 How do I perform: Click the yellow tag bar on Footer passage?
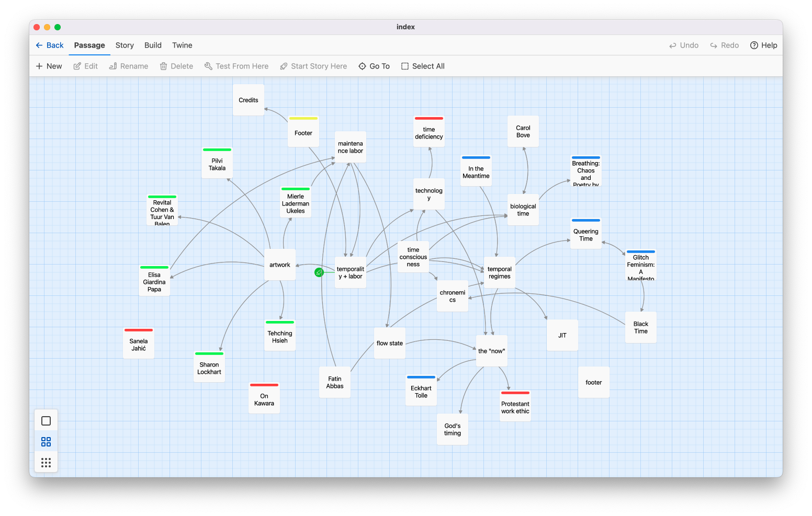303,119
